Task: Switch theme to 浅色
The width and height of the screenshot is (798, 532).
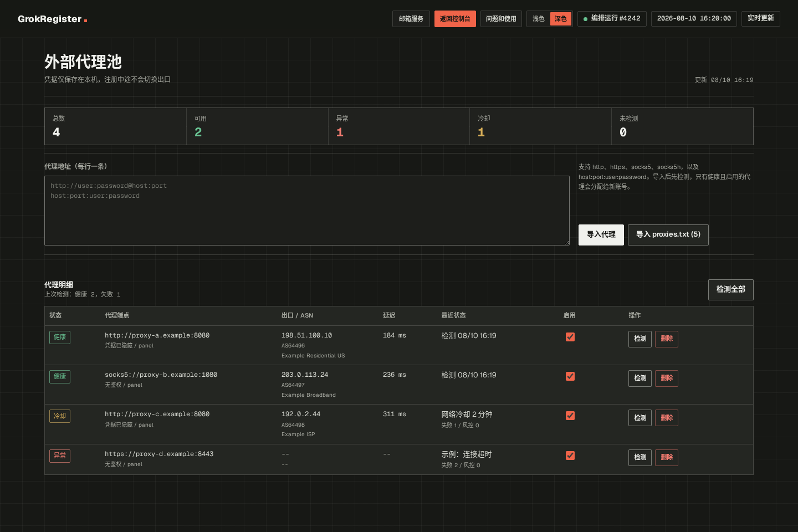Action: click(x=539, y=19)
